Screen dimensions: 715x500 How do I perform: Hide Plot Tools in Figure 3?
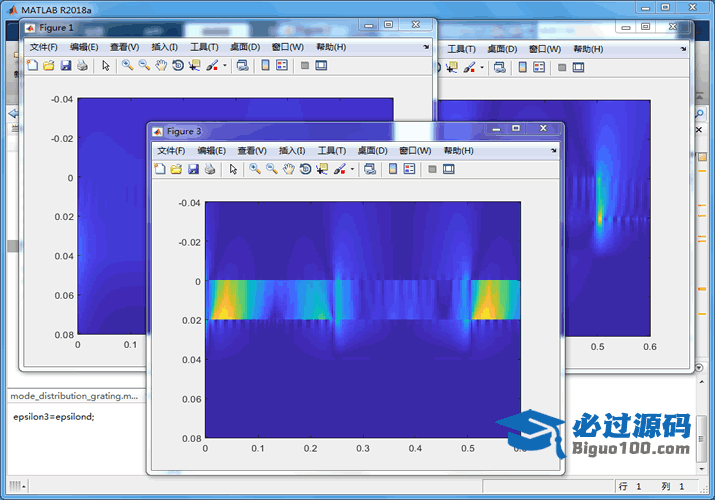(432, 169)
